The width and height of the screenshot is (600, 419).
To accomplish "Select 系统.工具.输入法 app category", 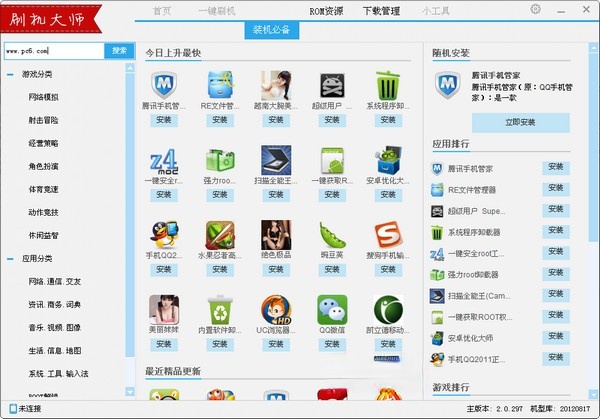I will click(58, 374).
